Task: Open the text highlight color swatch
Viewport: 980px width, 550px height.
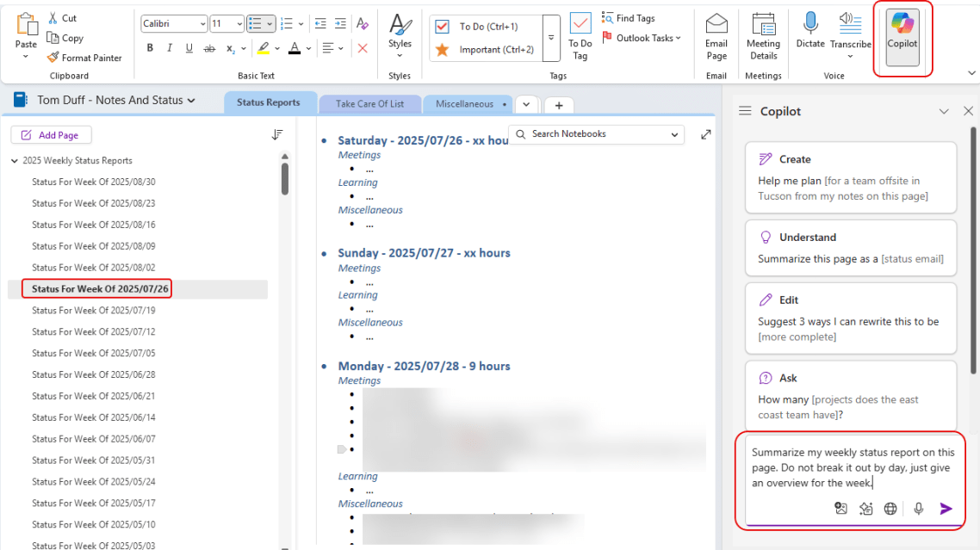Action: click(264, 48)
